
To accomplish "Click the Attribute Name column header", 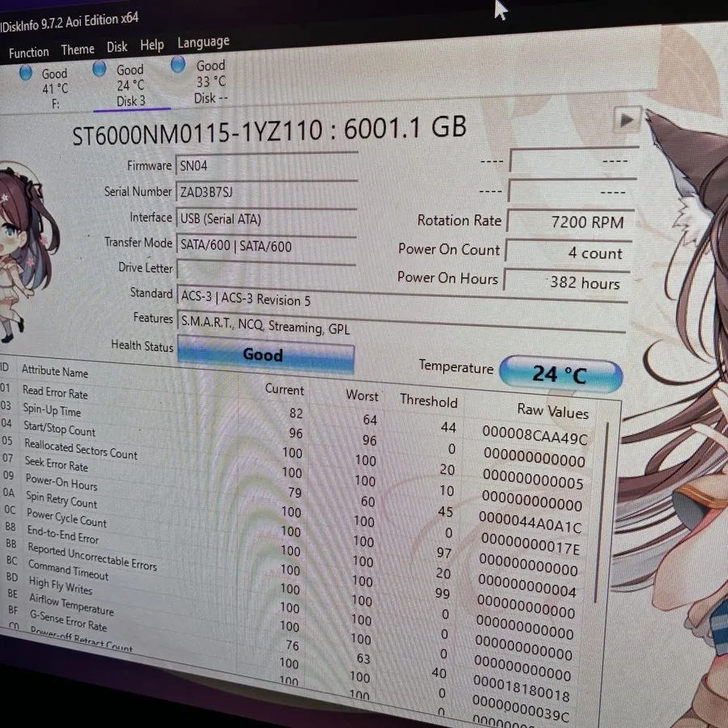I will pos(55,371).
